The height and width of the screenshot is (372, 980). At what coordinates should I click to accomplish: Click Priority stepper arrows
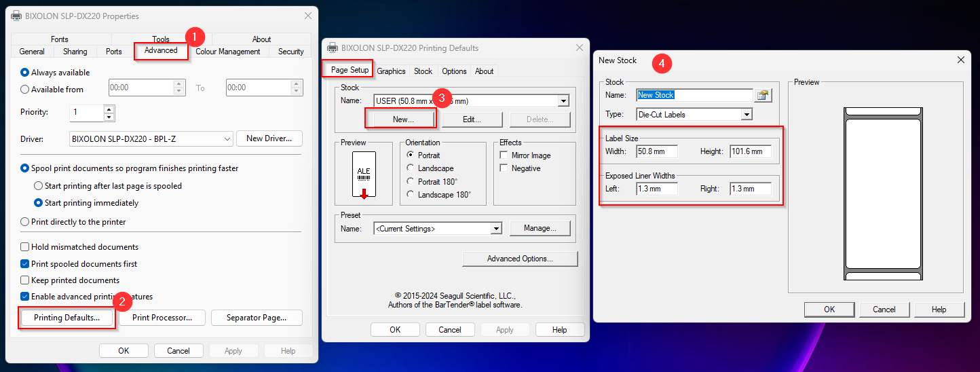109,112
